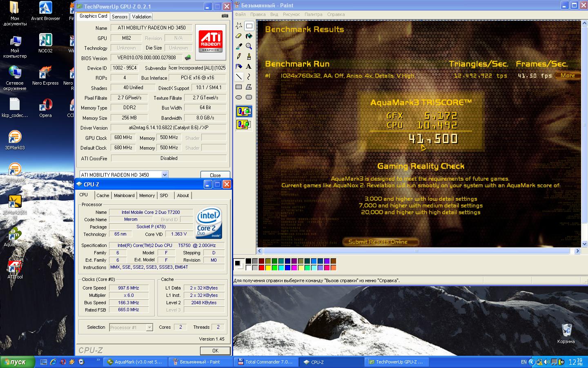This screenshot has height=368, width=588.
Task: Pick the yellow color swatch in palette
Action: 268,268
